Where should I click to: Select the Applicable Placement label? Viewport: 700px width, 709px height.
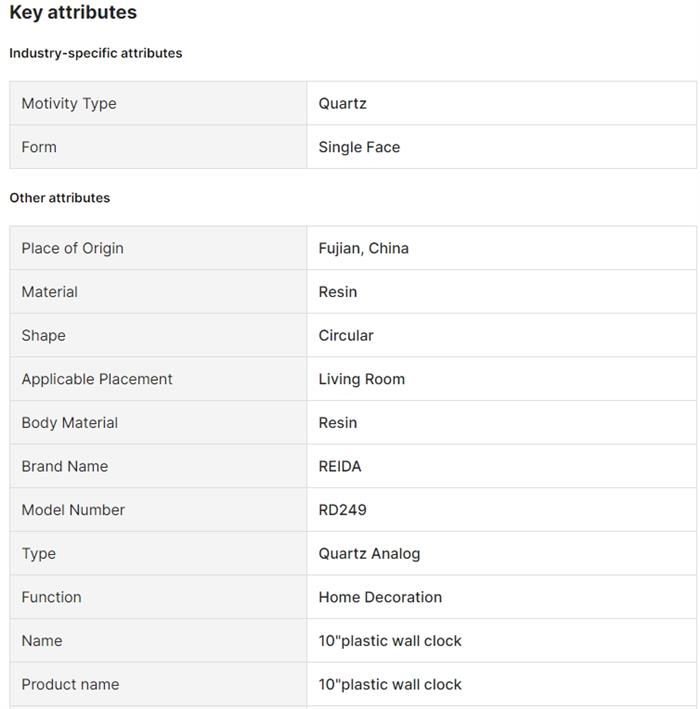coord(97,379)
